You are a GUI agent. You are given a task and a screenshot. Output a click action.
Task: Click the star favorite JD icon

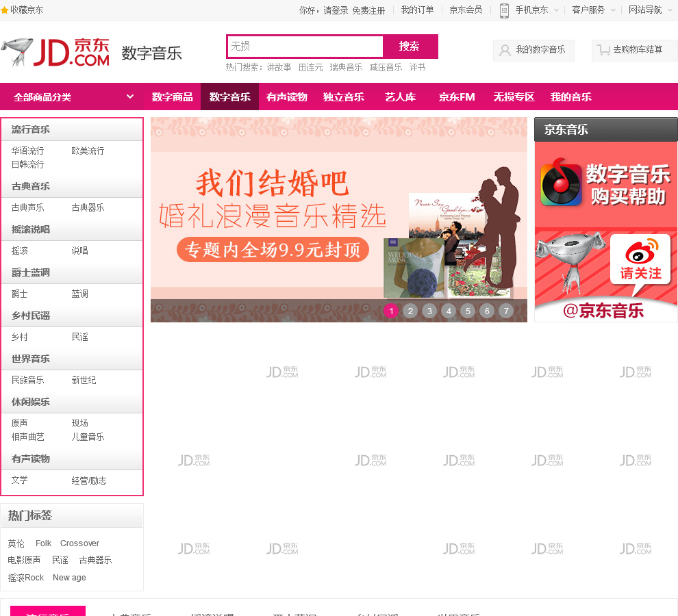point(4,10)
